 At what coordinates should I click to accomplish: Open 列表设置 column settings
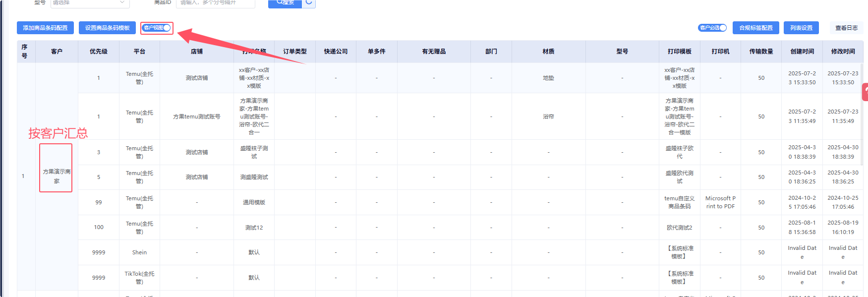(x=801, y=28)
